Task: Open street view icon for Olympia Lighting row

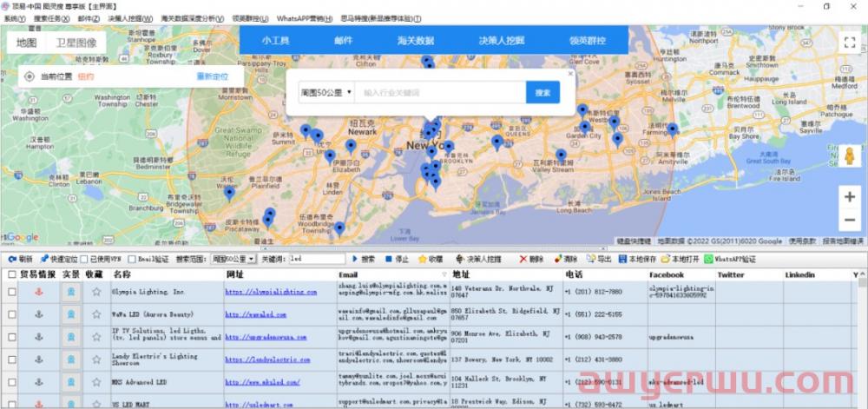Action: [71, 292]
